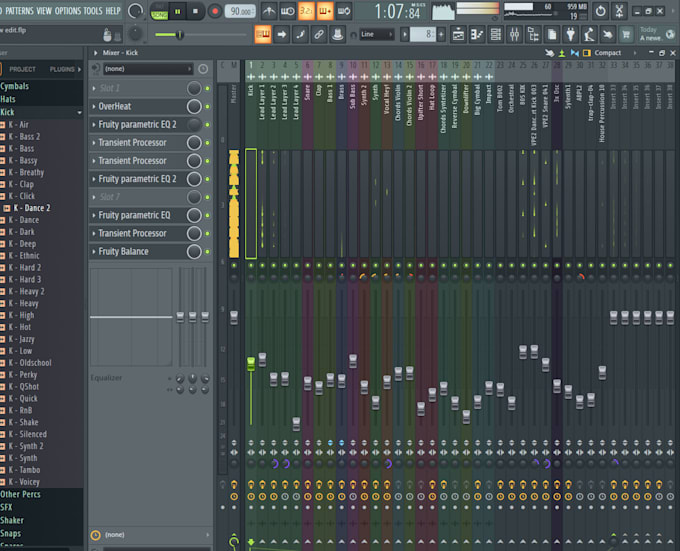Open the Mixer - Kick title menu arrow

point(95,53)
